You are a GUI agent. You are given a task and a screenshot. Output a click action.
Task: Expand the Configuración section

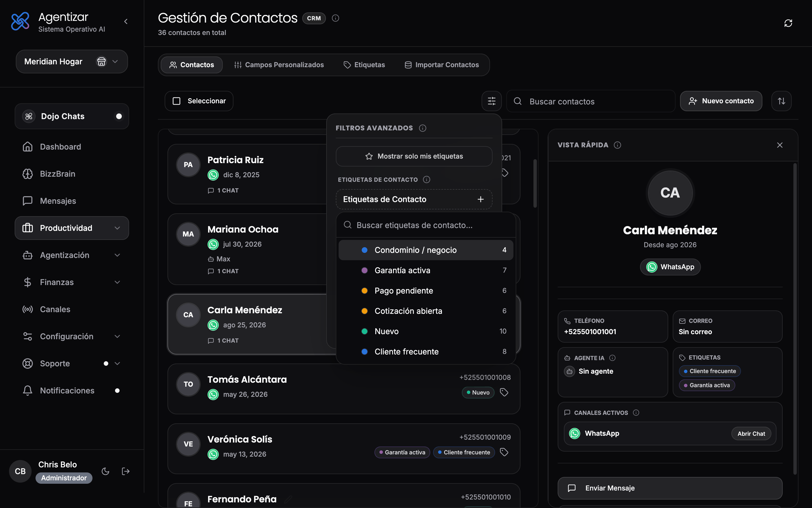(72, 336)
